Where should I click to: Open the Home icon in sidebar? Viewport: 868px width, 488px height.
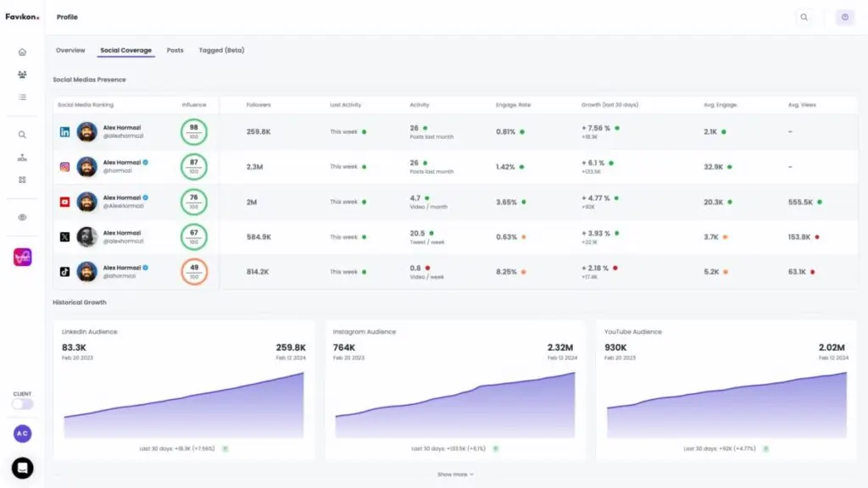pyautogui.click(x=22, y=52)
